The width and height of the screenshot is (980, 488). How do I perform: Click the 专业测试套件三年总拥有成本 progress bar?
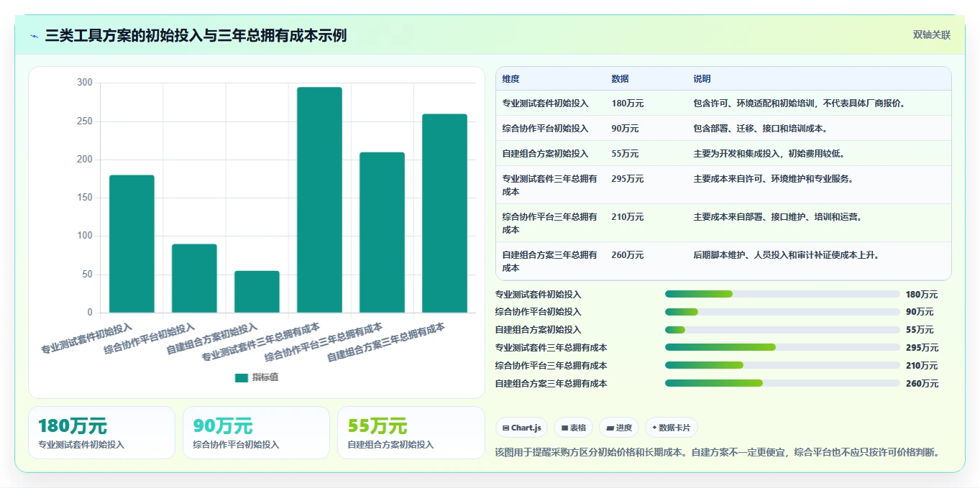point(782,347)
